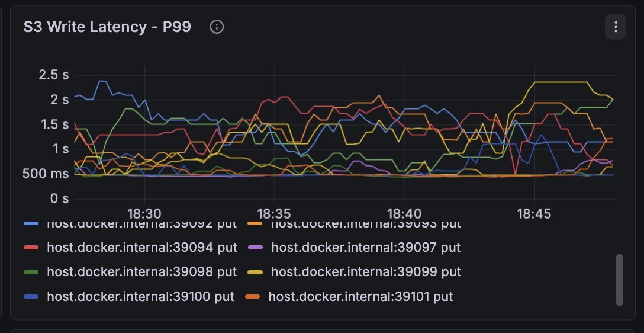
Task: Toggle series host.docker.internal:39094 put
Action: (142, 248)
